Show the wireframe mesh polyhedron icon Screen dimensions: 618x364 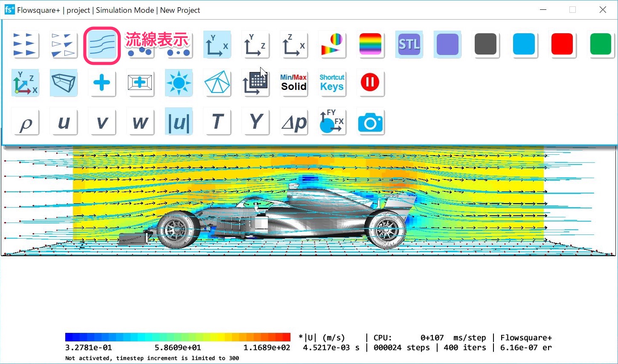click(217, 83)
